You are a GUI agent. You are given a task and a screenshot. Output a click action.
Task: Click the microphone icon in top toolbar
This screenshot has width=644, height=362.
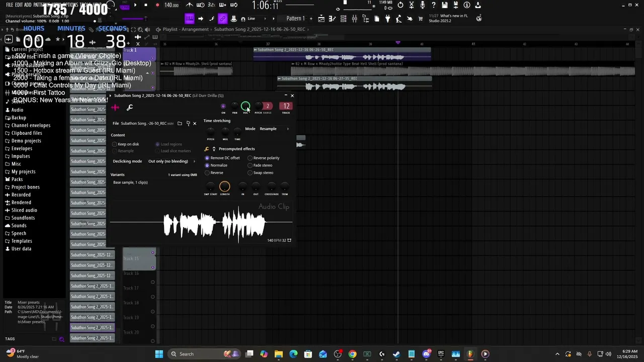pyautogui.click(x=423, y=5)
